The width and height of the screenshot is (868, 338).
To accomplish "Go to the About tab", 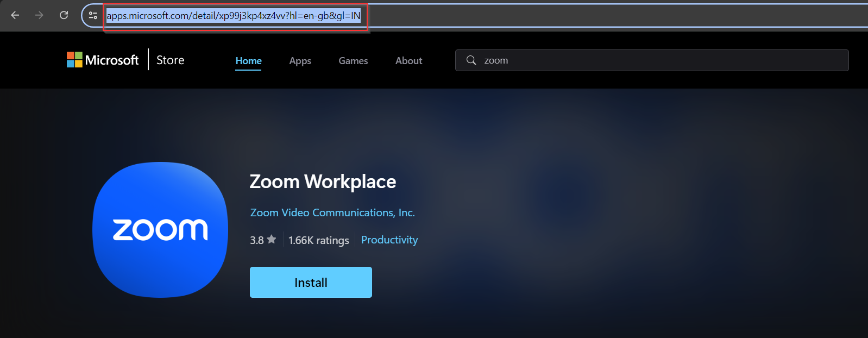I will (x=409, y=61).
